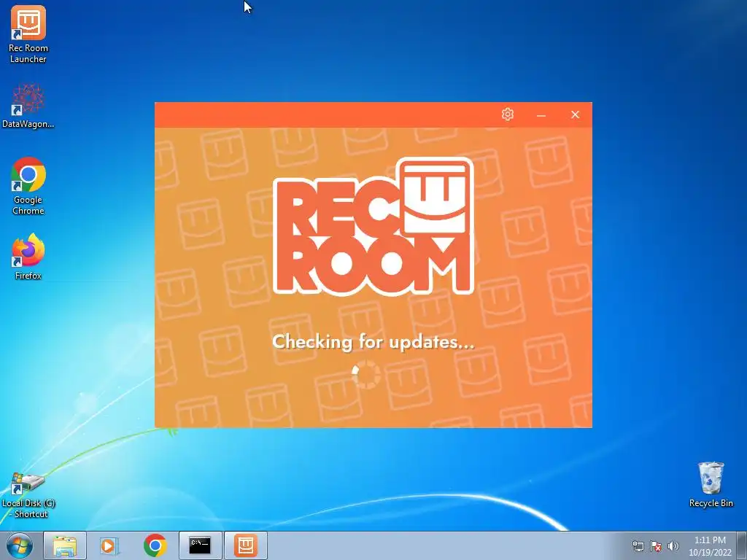The height and width of the screenshot is (560, 747).
Task: Select the Google Chrome desktop icon
Action: point(28,186)
